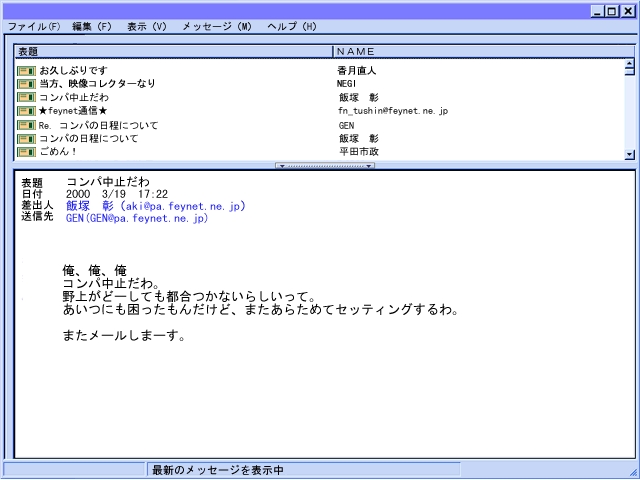Open the ファイル(F) menu
640x480 pixels.
pos(34,27)
